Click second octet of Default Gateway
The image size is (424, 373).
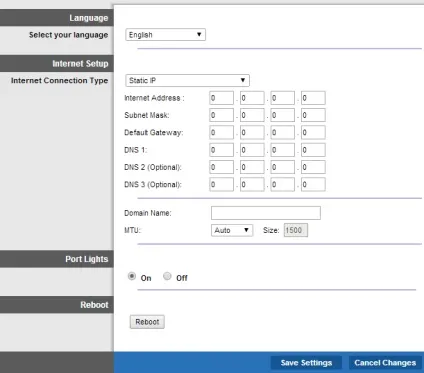point(252,133)
